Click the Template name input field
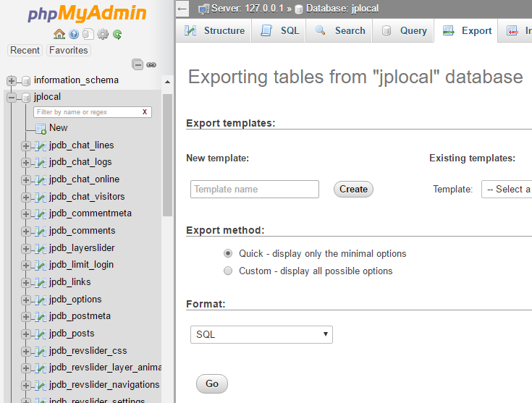Viewport: 532px width, 403px height. click(255, 190)
